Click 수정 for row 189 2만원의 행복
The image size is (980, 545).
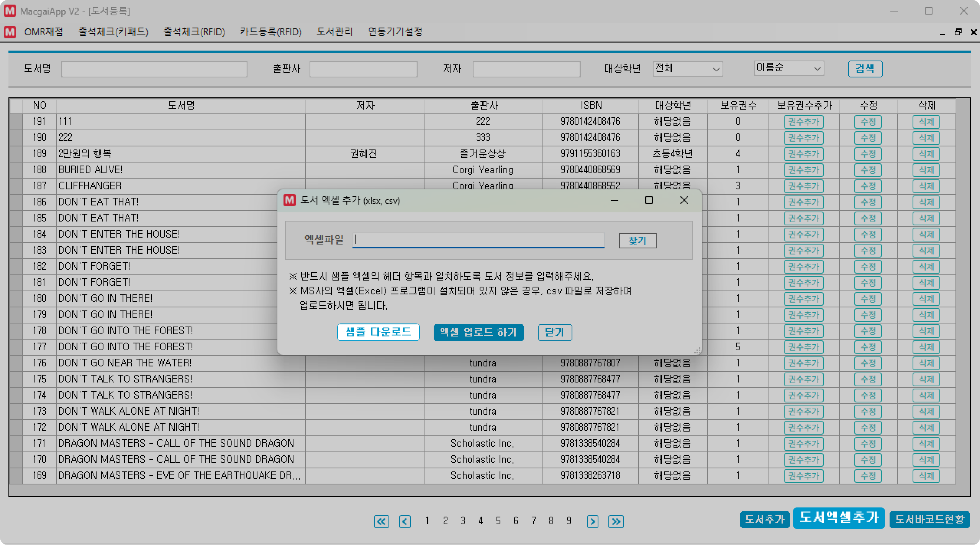click(868, 154)
